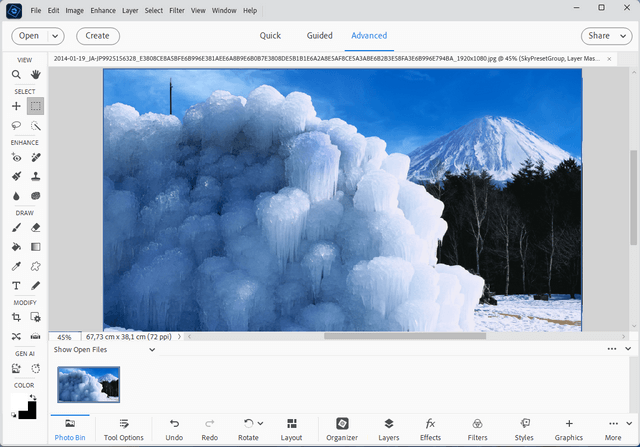The width and height of the screenshot is (640, 447).
Task: Click the Undo button
Action: (x=174, y=429)
